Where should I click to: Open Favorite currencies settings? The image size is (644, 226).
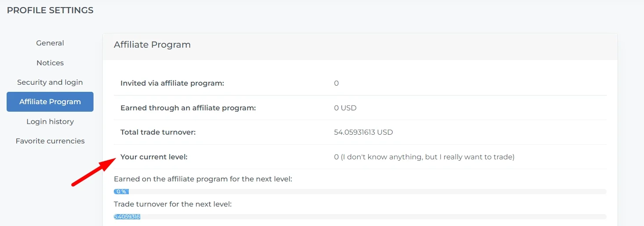pyautogui.click(x=50, y=141)
